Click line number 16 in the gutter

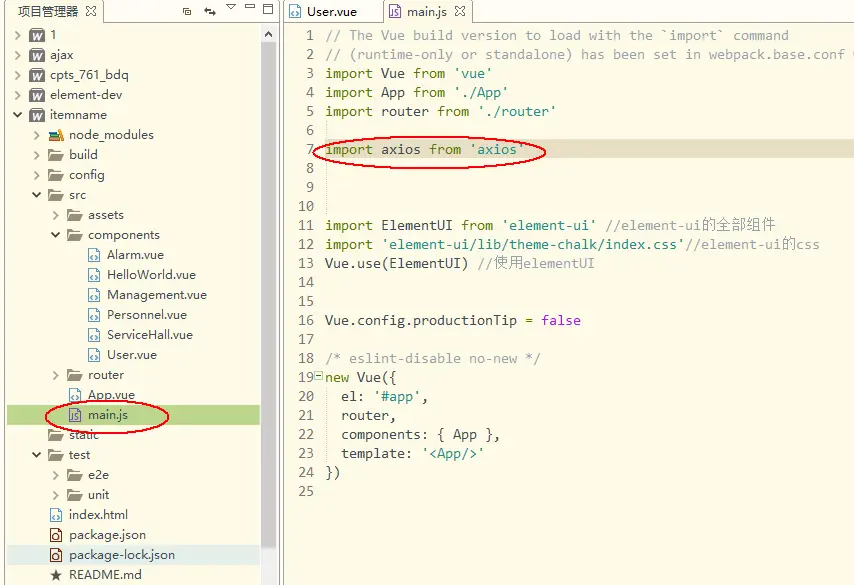point(306,320)
